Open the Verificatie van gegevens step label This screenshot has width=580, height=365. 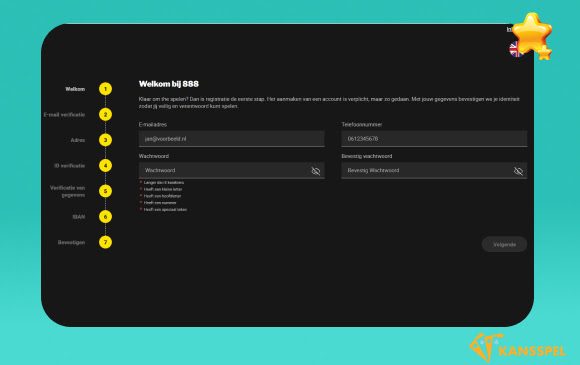pos(68,191)
